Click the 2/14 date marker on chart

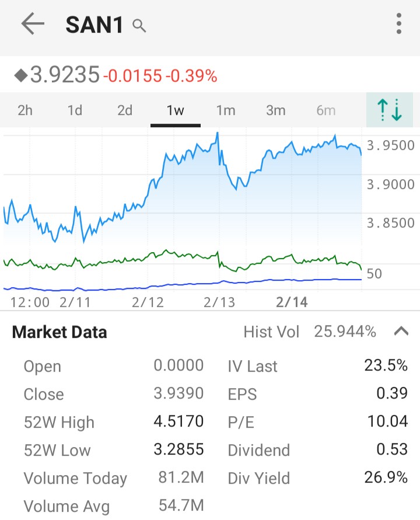(x=292, y=302)
